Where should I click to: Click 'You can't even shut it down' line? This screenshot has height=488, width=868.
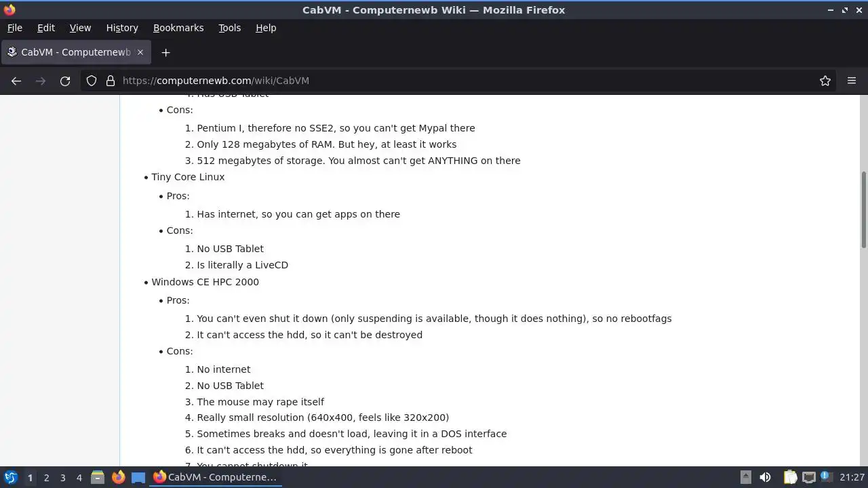(x=434, y=319)
